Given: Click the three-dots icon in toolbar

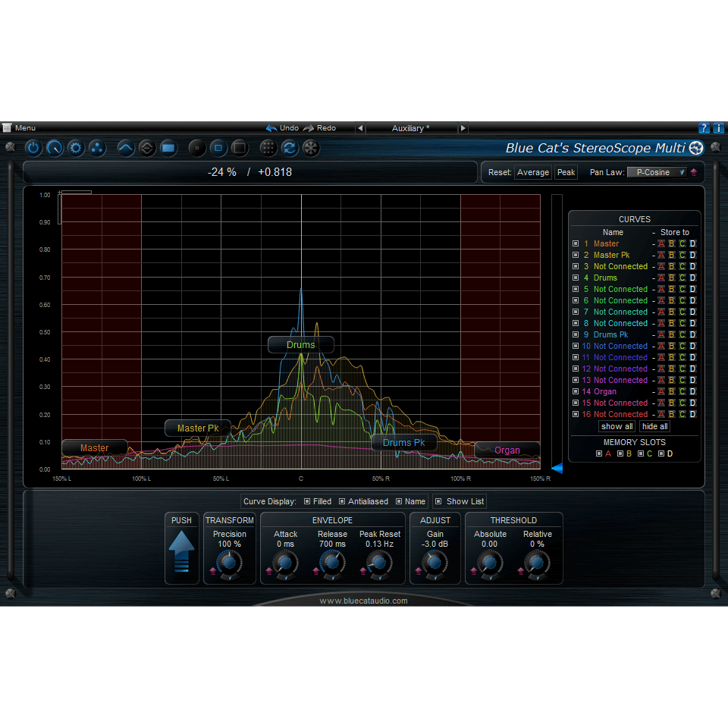Looking at the screenshot, I should pyautogui.click(x=97, y=148).
